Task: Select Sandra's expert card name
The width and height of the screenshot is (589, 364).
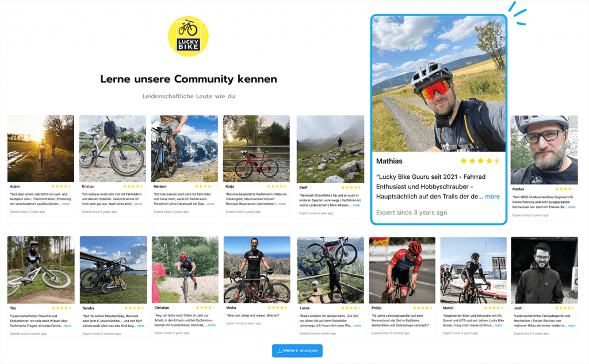Action: coord(88,308)
